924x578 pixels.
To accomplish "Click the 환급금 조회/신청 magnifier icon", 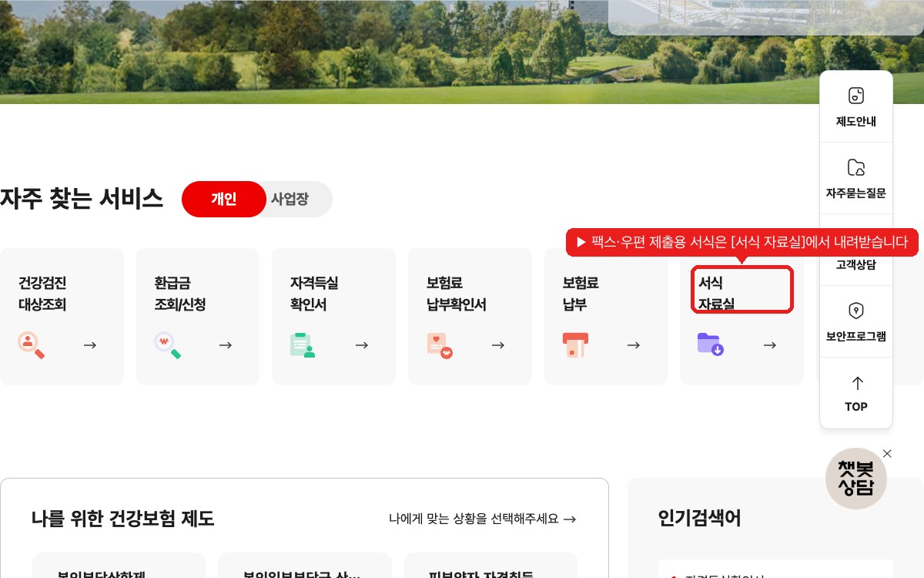I will pyautogui.click(x=167, y=344).
